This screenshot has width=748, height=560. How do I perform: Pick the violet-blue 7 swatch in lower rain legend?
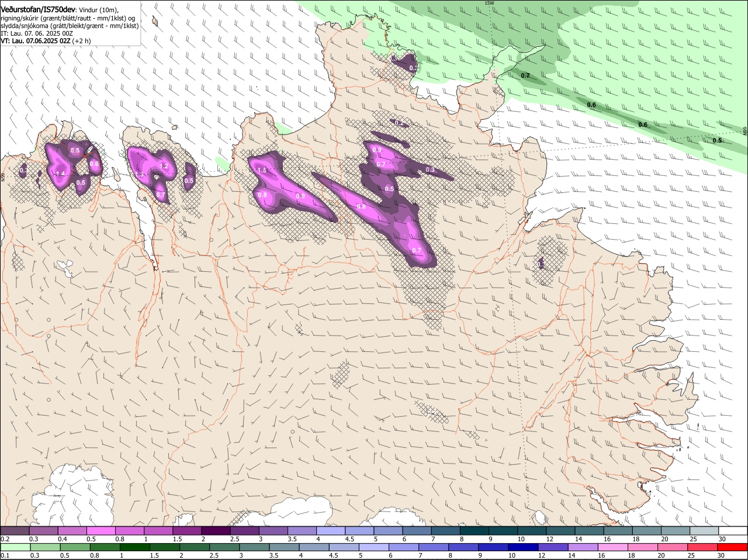(432, 547)
